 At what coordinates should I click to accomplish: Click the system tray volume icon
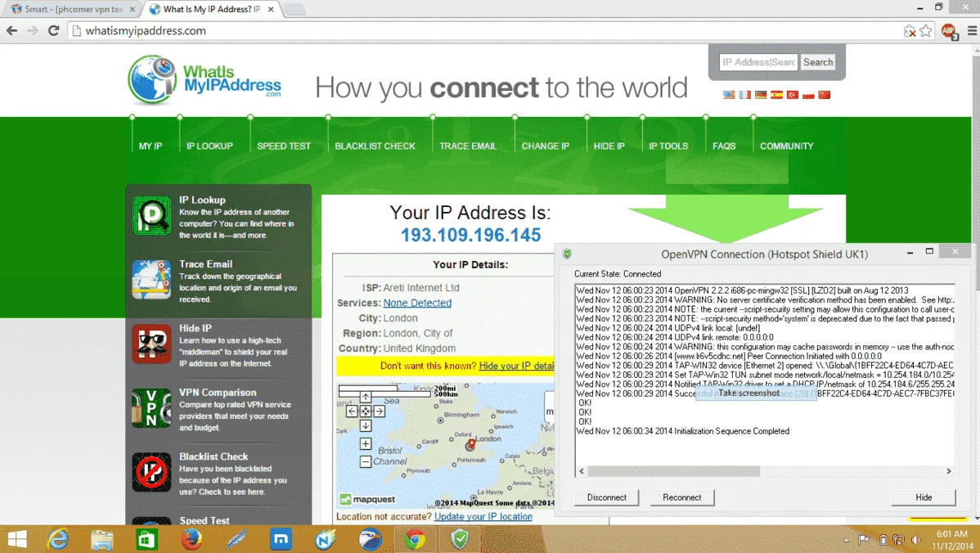pyautogui.click(x=915, y=540)
